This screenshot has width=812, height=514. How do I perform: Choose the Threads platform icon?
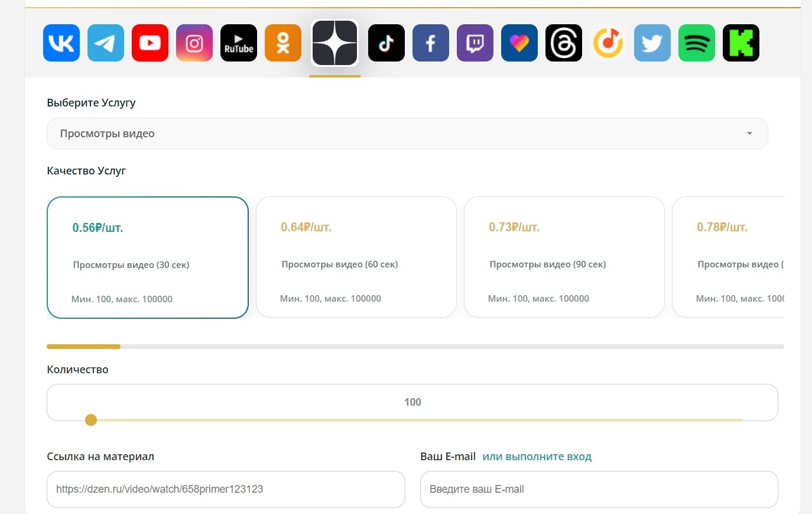pyautogui.click(x=564, y=43)
